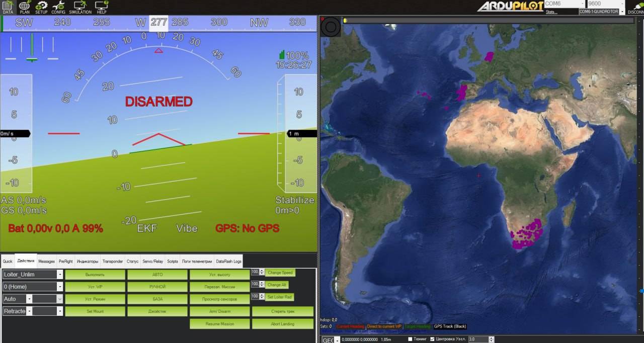Click the Change Alt button
The image size is (644, 343).
pyautogui.click(x=277, y=285)
